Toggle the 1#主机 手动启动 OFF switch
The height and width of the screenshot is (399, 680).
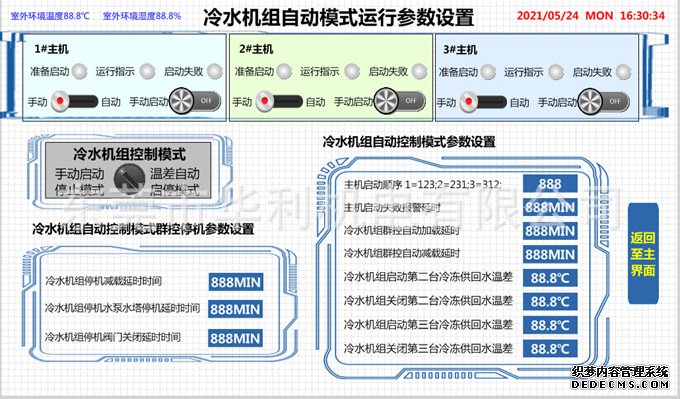[195, 101]
